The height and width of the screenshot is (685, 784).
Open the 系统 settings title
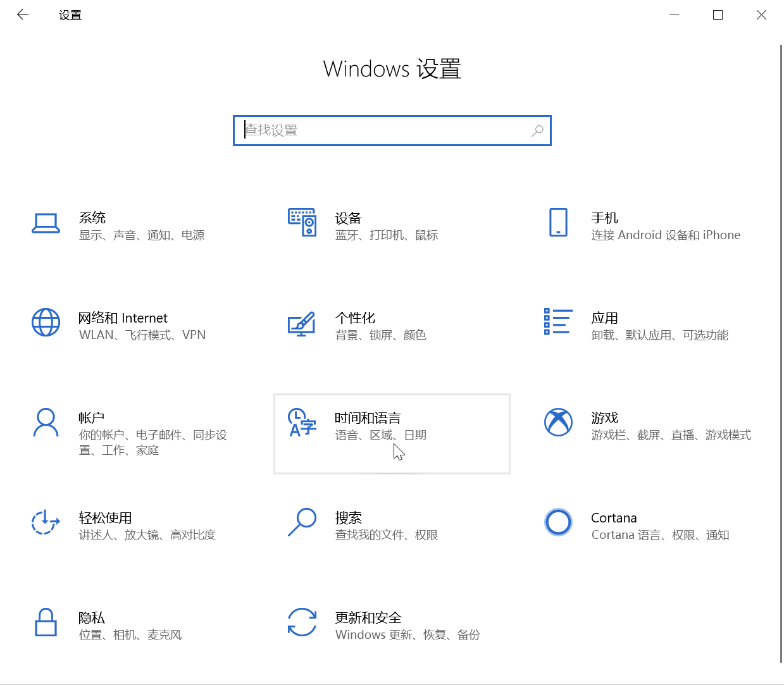[92, 218]
